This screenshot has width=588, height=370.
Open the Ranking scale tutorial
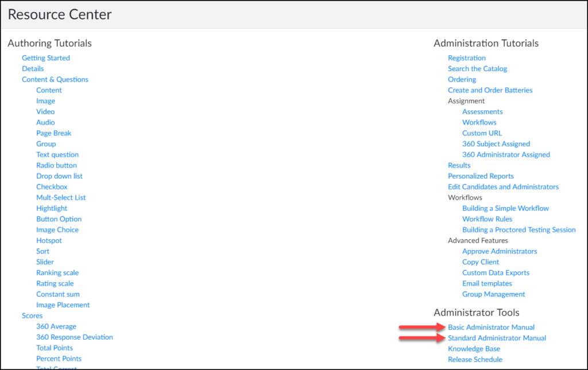pos(57,273)
